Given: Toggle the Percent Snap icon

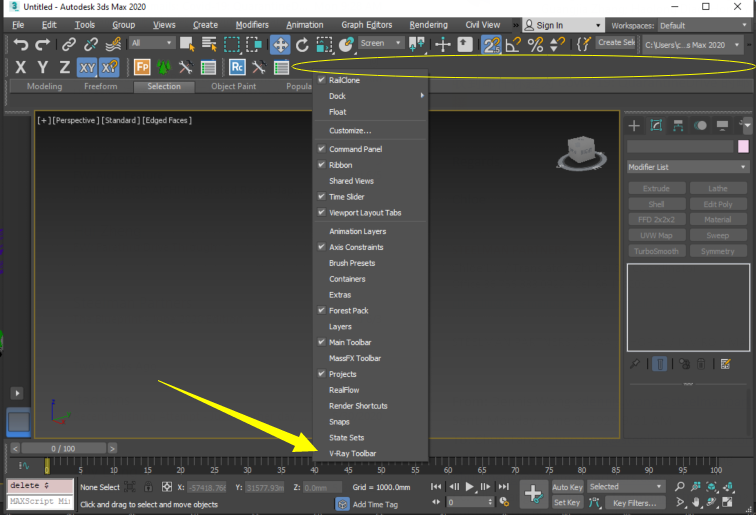Looking at the screenshot, I should [535, 44].
